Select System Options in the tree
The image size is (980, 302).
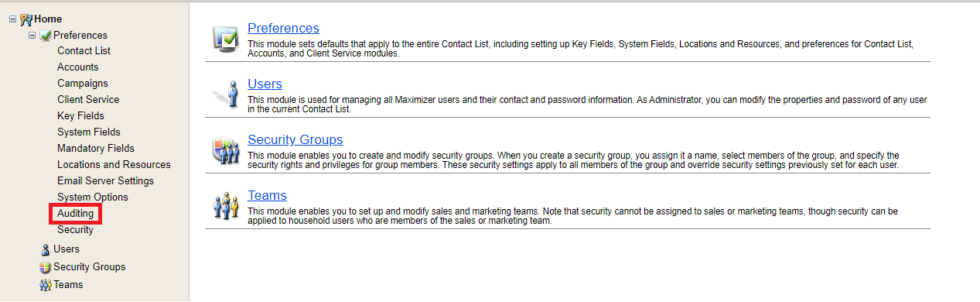[93, 197]
